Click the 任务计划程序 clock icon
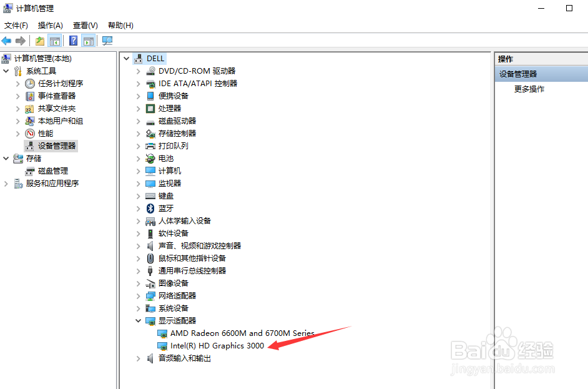 pyautogui.click(x=30, y=83)
